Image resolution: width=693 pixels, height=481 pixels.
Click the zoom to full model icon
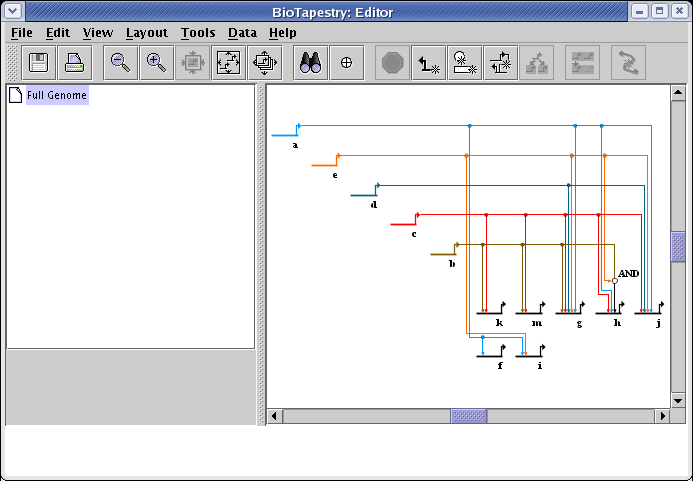(228, 63)
